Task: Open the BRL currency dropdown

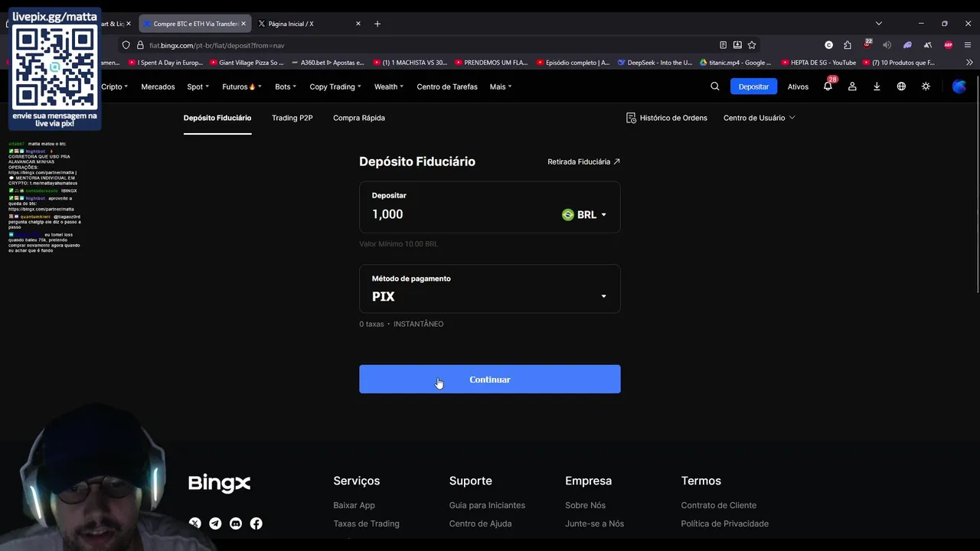Action: click(584, 215)
